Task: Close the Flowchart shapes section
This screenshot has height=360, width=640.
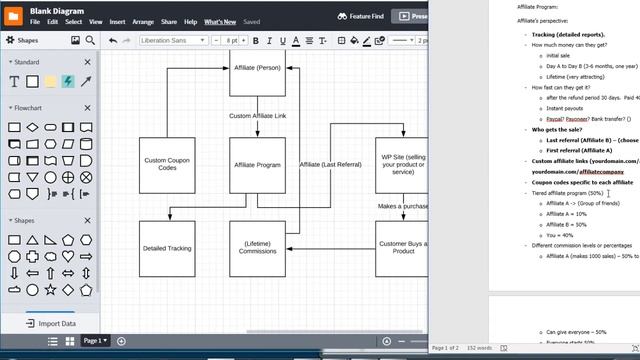Action: pyautogui.click(x=87, y=108)
